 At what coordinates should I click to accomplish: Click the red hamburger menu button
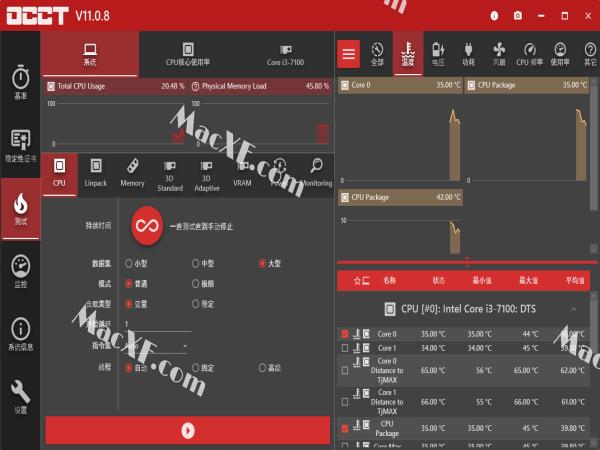[349, 54]
